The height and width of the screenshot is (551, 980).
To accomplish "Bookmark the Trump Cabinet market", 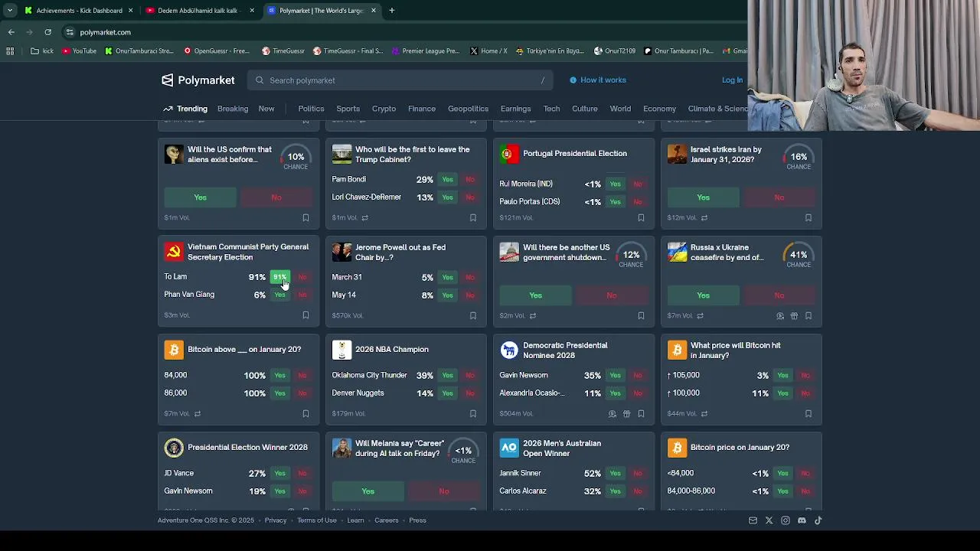I will click(473, 217).
